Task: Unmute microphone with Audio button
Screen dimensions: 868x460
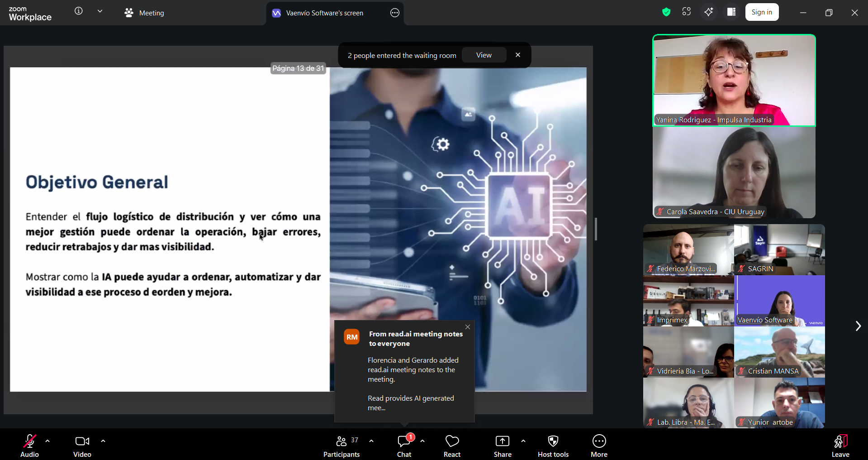Action: [x=30, y=446]
